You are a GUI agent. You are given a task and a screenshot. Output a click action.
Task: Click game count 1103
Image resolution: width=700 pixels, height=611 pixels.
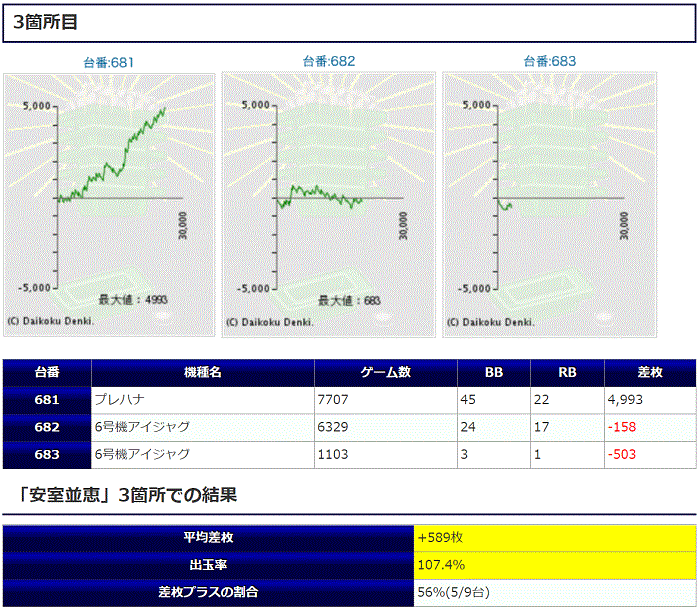pyautogui.click(x=386, y=455)
